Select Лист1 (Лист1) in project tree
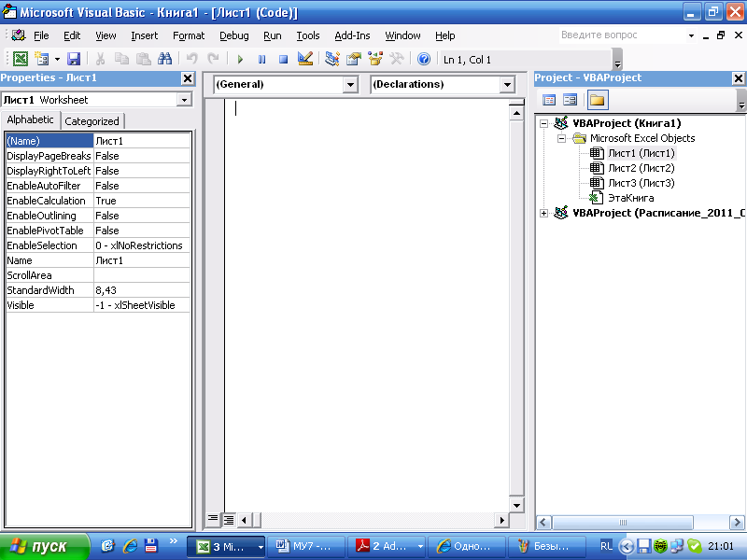The image size is (747, 560). [641, 153]
